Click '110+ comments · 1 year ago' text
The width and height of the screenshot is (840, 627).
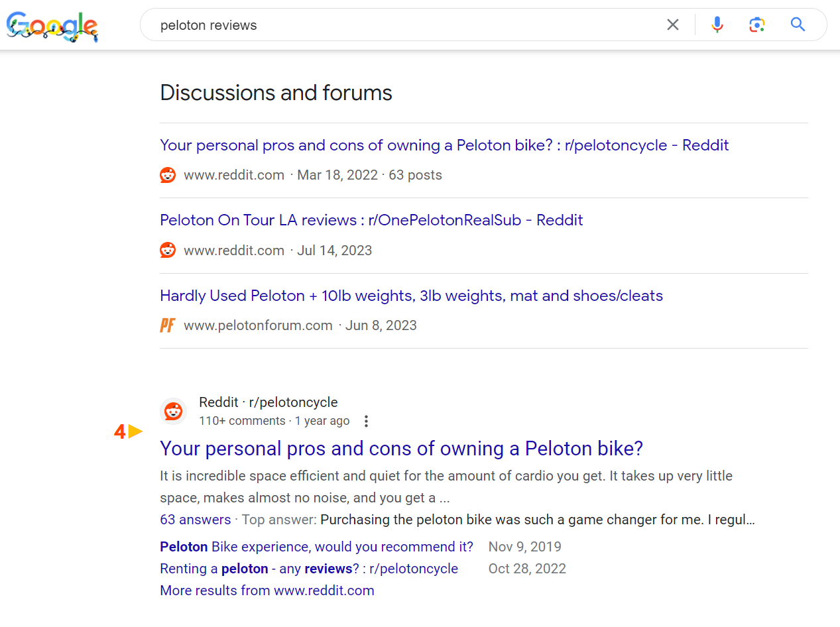(x=274, y=421)
